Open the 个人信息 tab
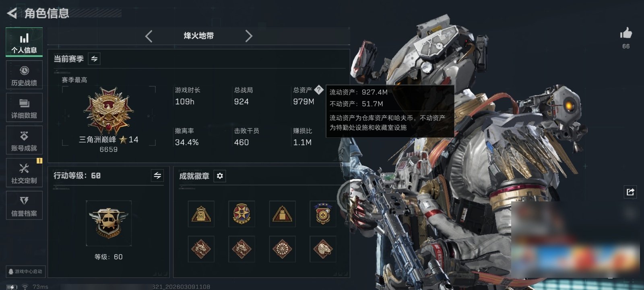 pyautogui.click(x=24, y=42)
